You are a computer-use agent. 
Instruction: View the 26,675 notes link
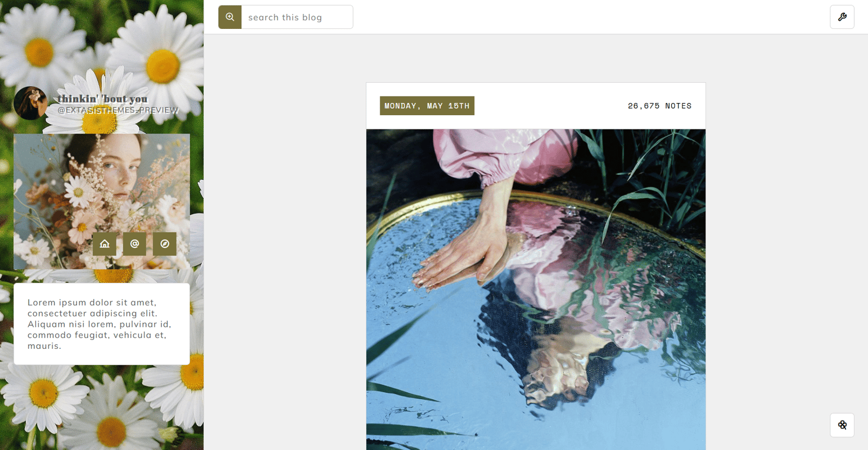tap(660, 106)
